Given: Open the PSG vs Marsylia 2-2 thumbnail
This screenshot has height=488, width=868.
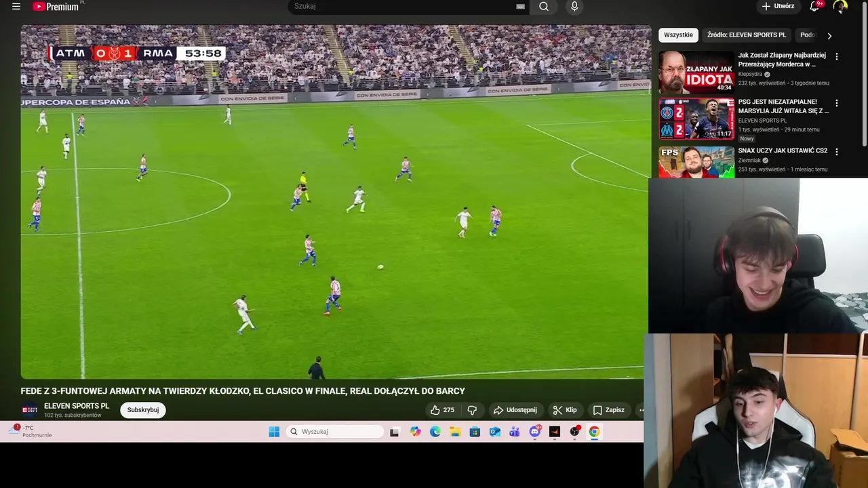Looking at the screenshot, I should (x=696, y=119).
